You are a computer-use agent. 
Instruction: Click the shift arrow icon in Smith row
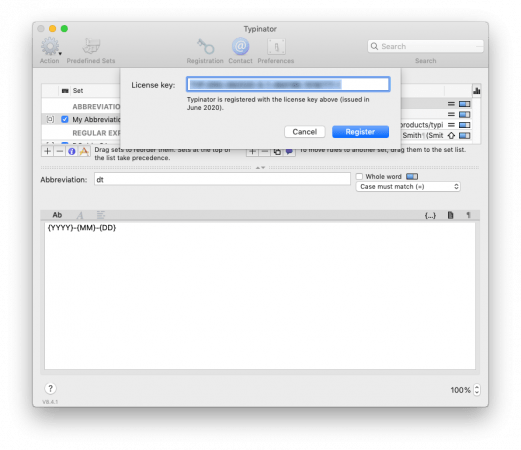point(451,136)
